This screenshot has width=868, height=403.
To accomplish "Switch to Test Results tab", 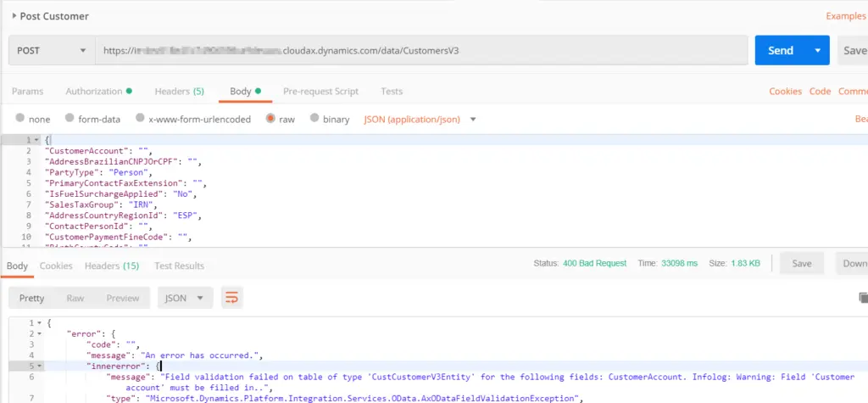I will click(180, 266).
